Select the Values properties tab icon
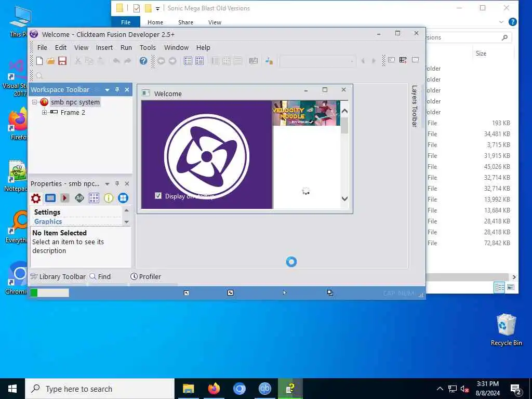The width and height of the screenshot is (532, 399). [79, 198]
